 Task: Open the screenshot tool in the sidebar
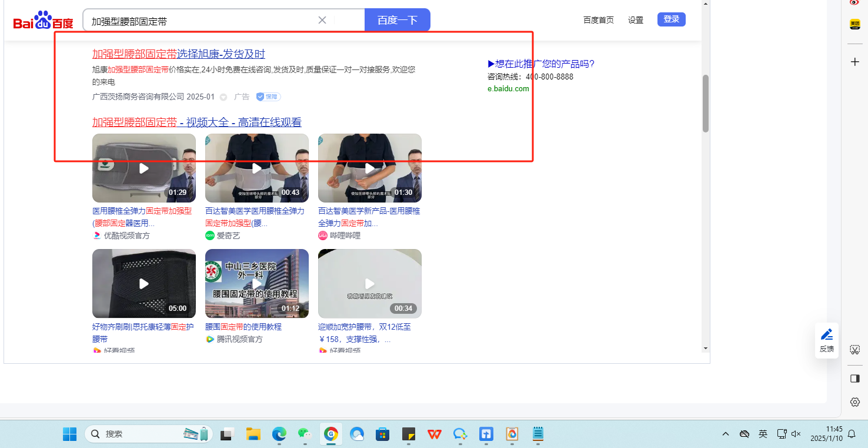pyautogui.click(x=855, y=350)
